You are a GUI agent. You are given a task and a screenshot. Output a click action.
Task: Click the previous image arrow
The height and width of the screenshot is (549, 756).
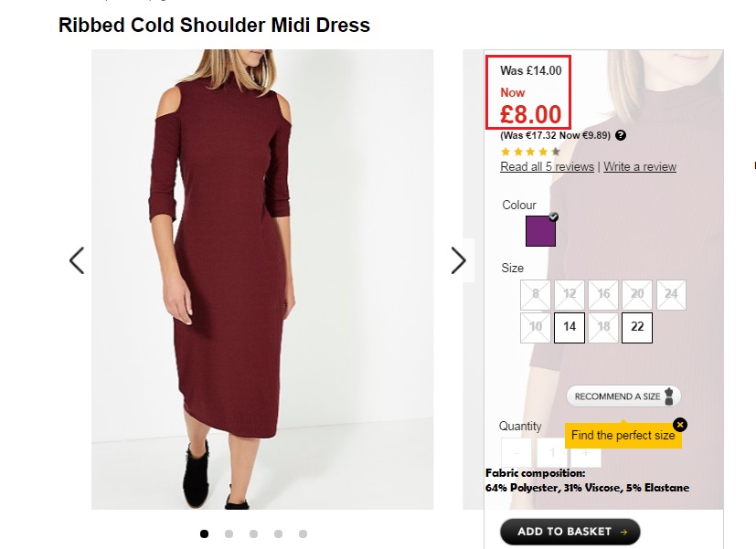[77, 260]
